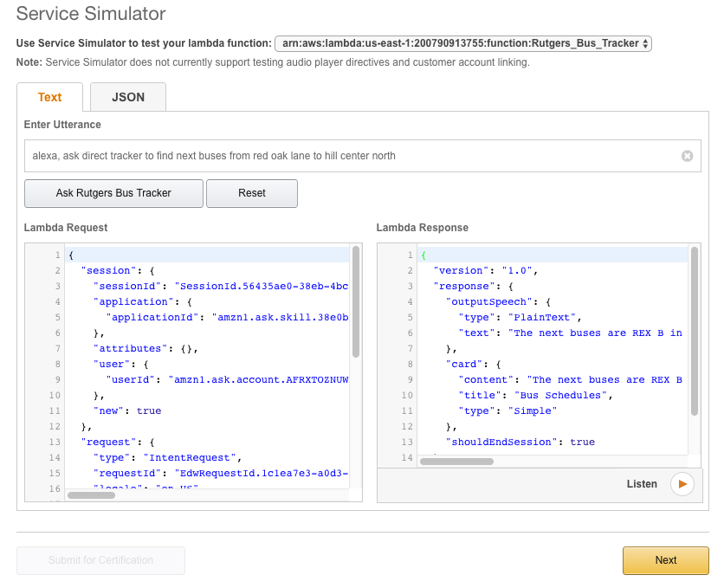The image size is (724, 588).
Task: Click line number 8 in Lambda Response gutter
Action: point(410,365)
